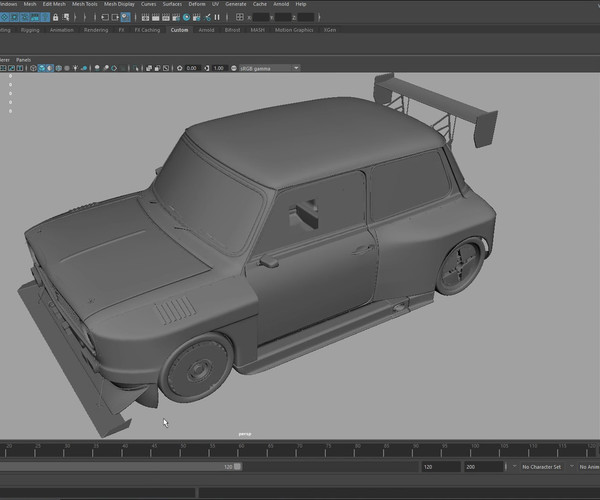Open the sRGB gamma view transform dropdown

click(x=269, y=68)
